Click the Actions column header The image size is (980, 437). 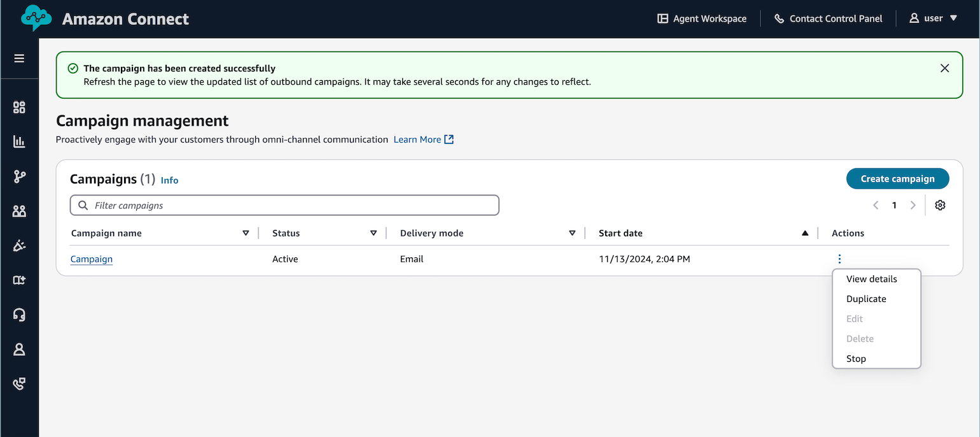click(848, 233)
